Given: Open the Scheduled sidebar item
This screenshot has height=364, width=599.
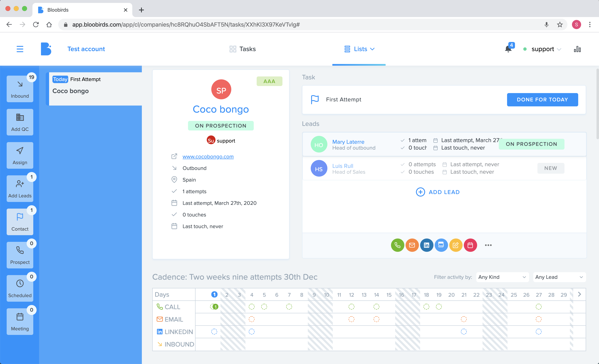Looking at the screenshot, I should [x=20, y=288].
